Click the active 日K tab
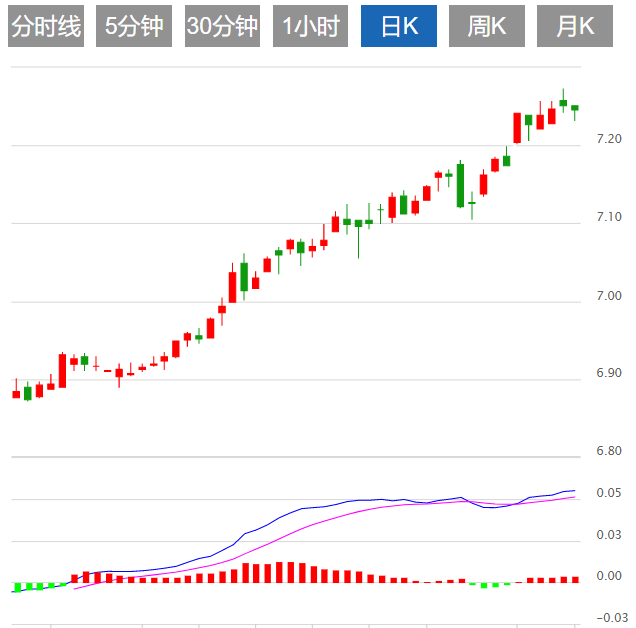 click(x=397, y=26)
